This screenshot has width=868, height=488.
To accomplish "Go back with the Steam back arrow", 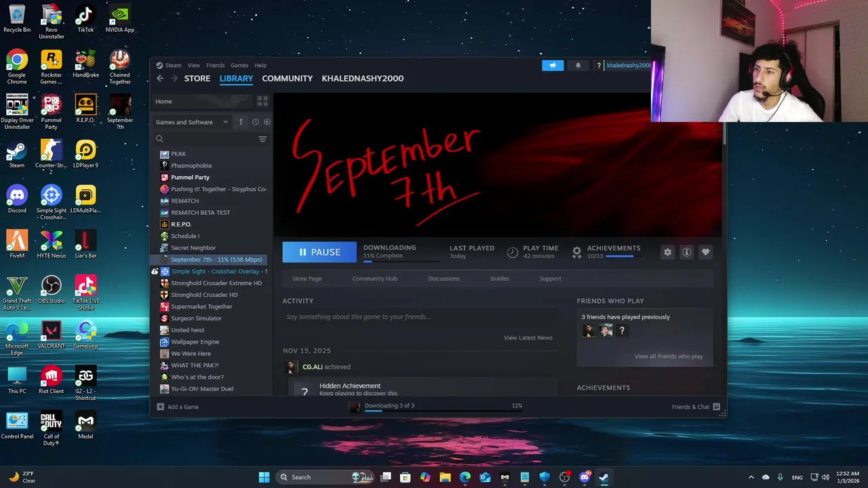I will pyautogui.click(x=160, y=79).
